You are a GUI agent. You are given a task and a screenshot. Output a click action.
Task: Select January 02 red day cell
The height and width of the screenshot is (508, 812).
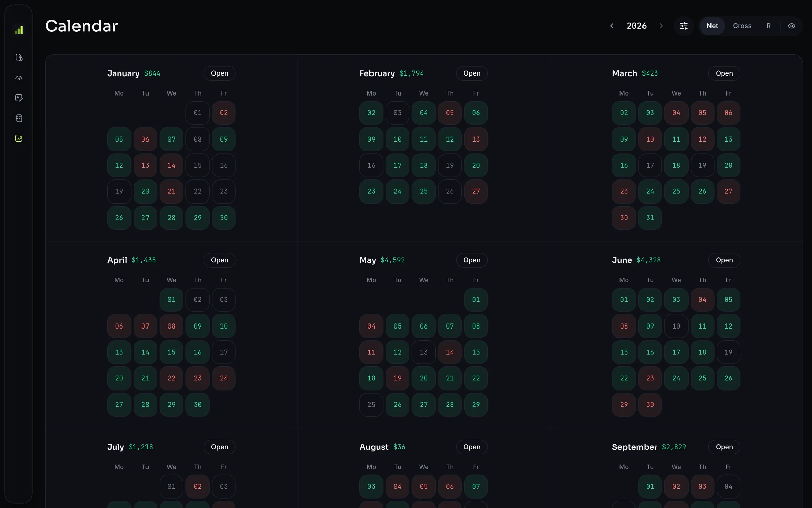(224, 113)
